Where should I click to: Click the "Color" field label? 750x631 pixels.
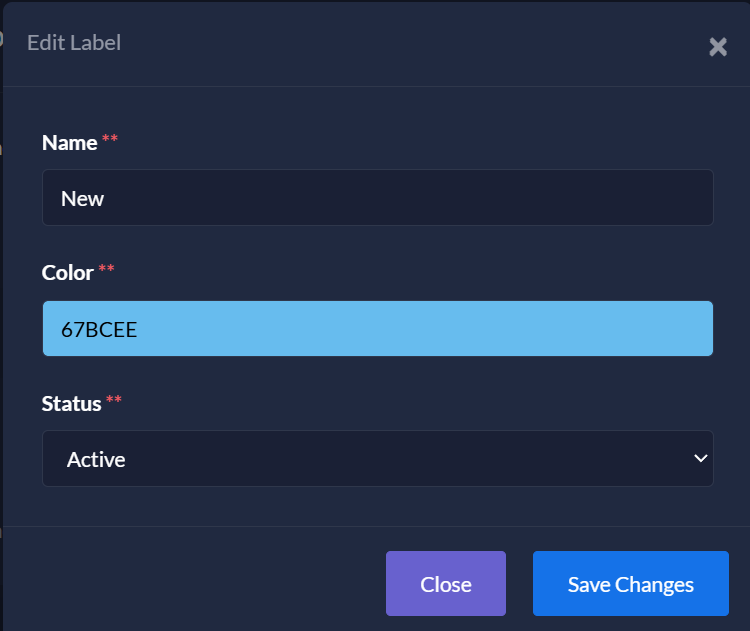67,272
